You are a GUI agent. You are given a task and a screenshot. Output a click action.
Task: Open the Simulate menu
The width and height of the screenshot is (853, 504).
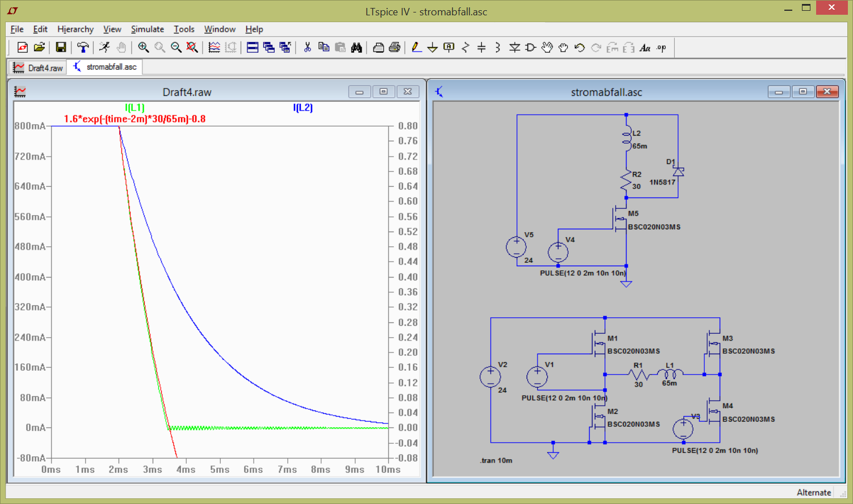pos(148,29)
